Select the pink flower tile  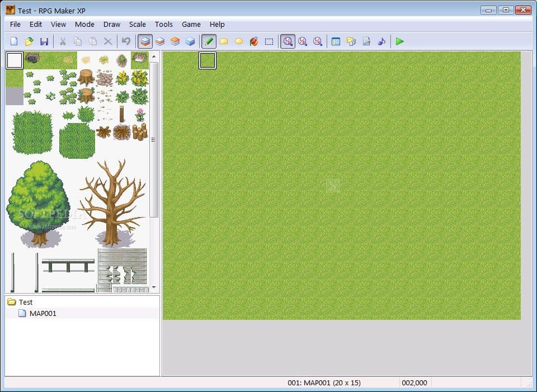pyautogui.click(x=140, y=114)
